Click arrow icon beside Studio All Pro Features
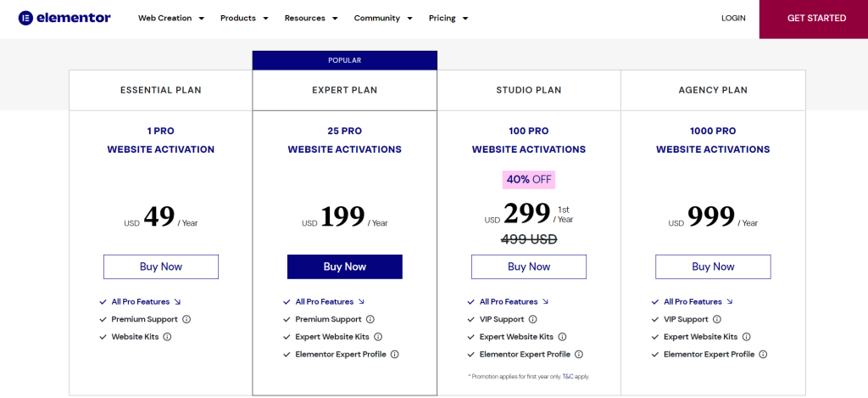 tap(545, 301)
